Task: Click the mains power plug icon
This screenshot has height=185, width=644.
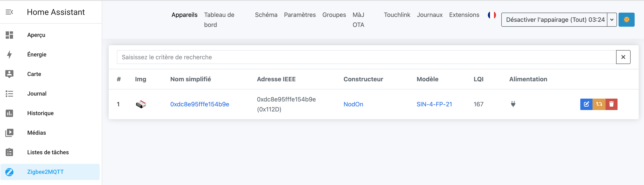Action: (x=513, y=104)
